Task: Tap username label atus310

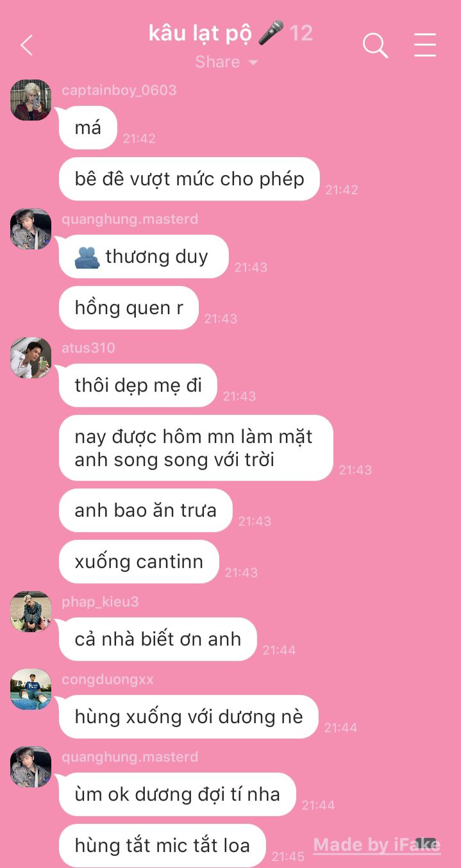Action: [x=88, y=348]
